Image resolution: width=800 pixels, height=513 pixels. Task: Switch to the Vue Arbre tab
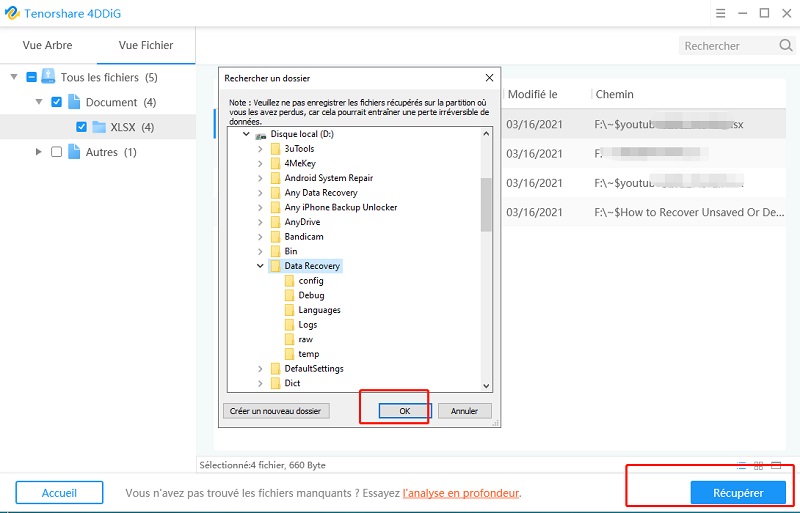click(47, 45)
